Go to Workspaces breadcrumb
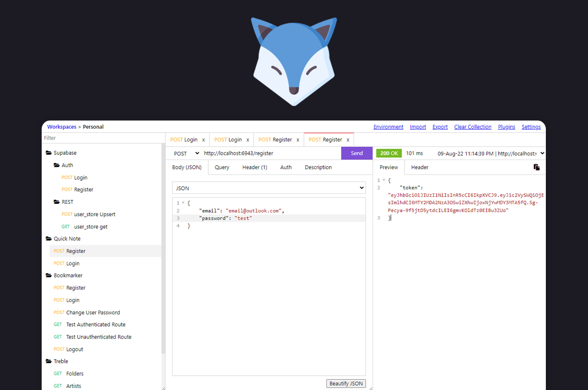This screenshot has height=390, width=588. click(62, 127)
